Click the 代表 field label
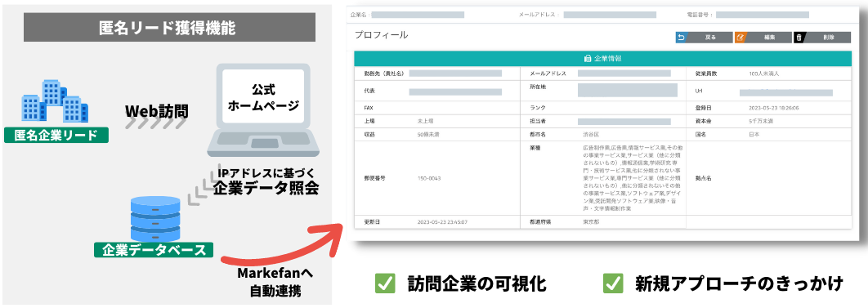This screenshot has width=868, height=308. pos(369,92)
